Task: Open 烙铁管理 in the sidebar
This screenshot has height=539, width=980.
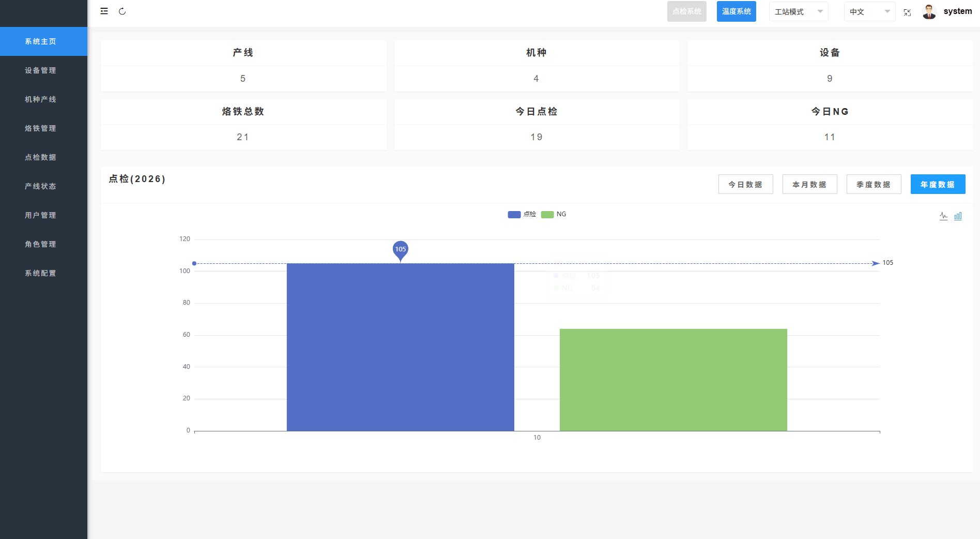Action: click(x=43, y=128)
